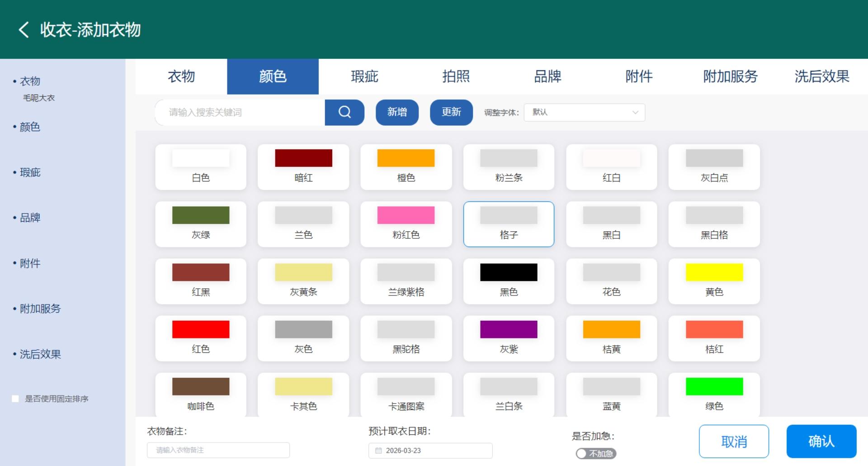Screen dimensions: 868x466
Task: Cancel with the 取消 button
Action: (734, 441)
